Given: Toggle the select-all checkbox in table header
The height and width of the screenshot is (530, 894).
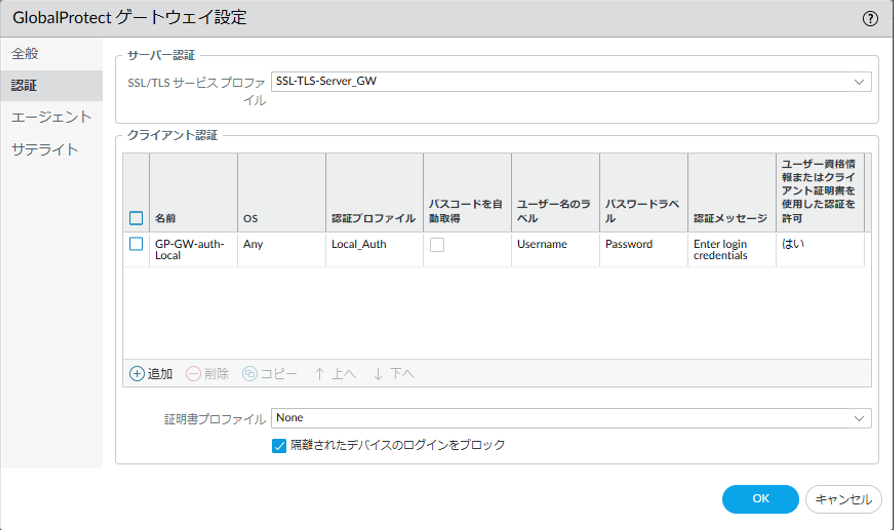Looking at the screenshot, I should click(x=136, y=218).
